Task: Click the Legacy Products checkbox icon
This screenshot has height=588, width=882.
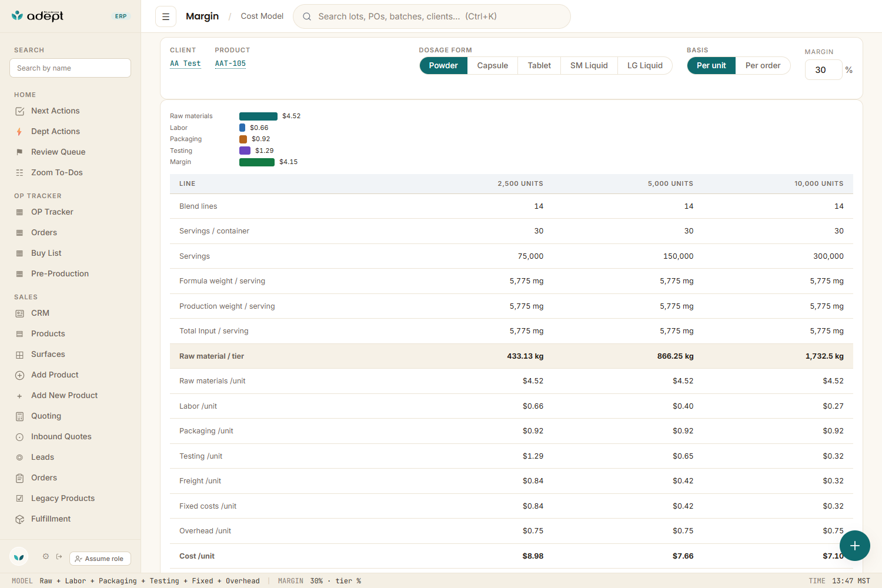Action: [19, 499]
